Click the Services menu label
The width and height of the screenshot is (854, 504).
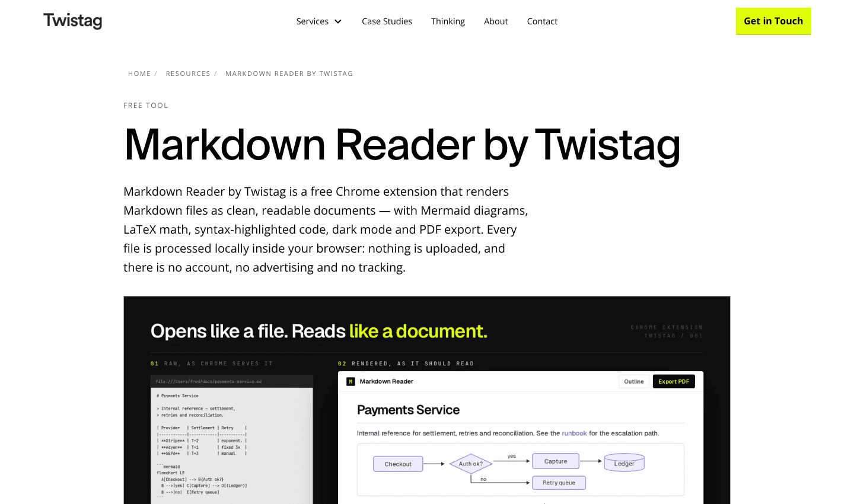312,21
